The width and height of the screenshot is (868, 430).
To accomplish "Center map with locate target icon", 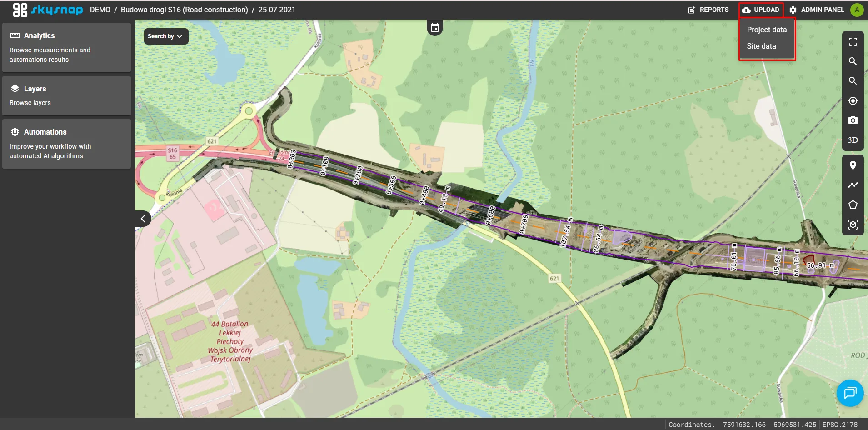I will click(x=853, y=101).
